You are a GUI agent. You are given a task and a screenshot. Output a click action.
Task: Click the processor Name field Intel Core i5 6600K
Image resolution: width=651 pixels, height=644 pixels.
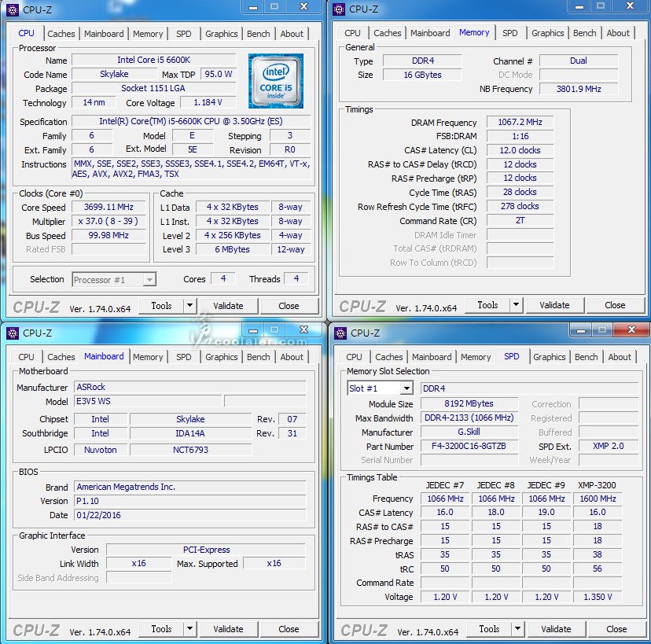click(153, 60)
